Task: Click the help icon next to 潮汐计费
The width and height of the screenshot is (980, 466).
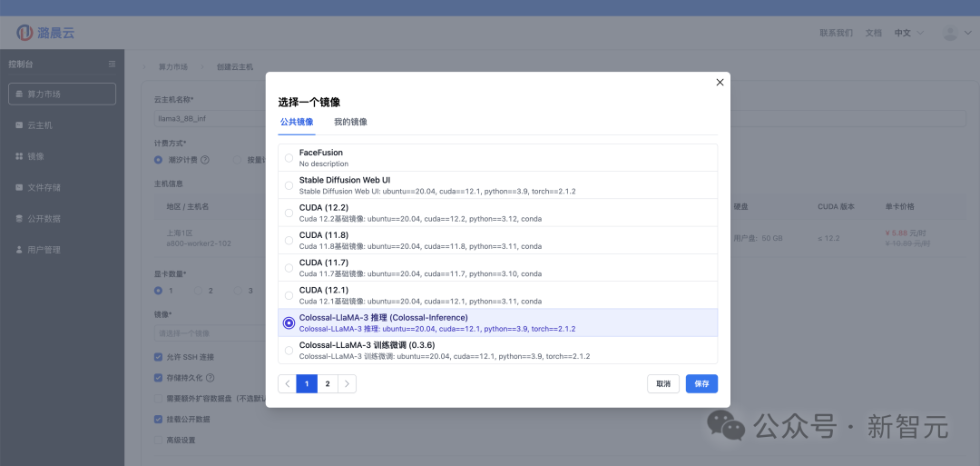Action: coord(205,160)
